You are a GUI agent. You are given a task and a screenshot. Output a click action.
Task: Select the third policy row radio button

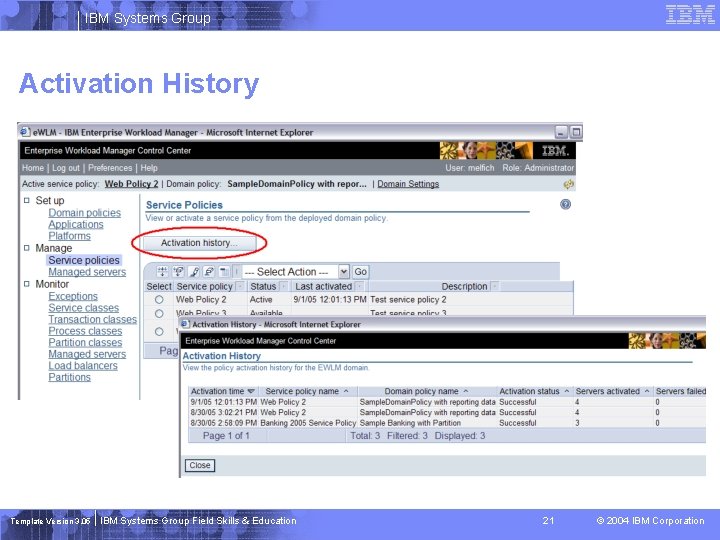point(159,331)
